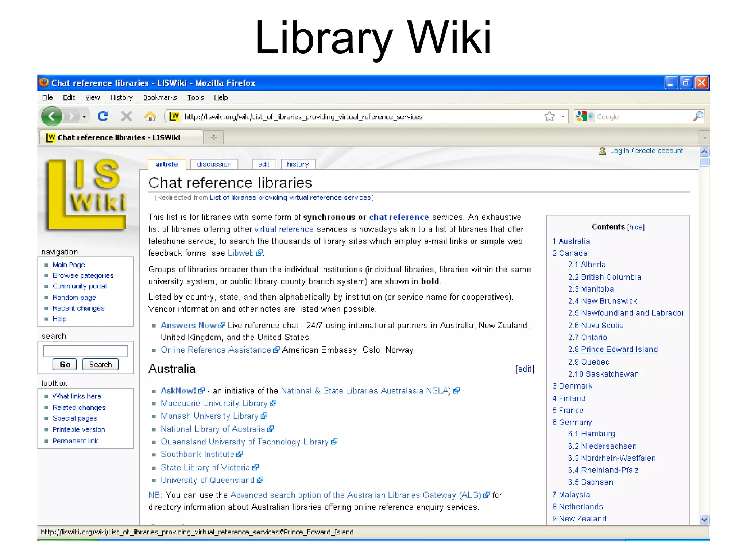747x560 pixels.
Task: Open Random page link
Action: tap(74, 297)
